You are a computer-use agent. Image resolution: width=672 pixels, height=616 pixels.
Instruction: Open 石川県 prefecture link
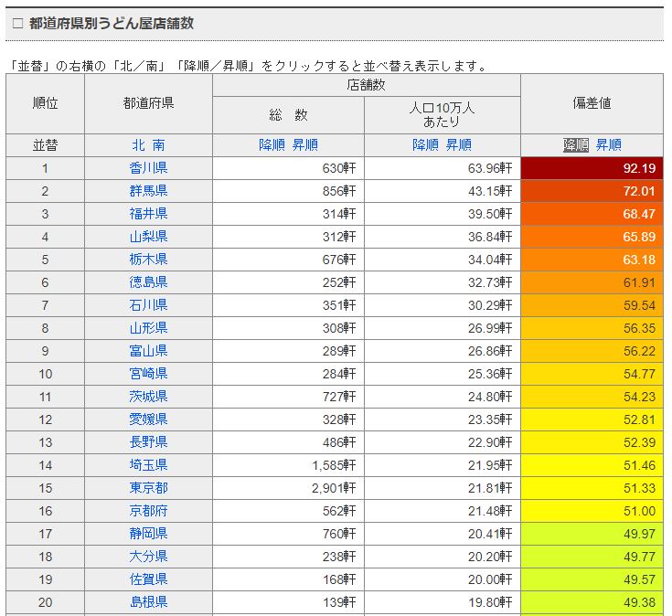(x=148, y=305)
